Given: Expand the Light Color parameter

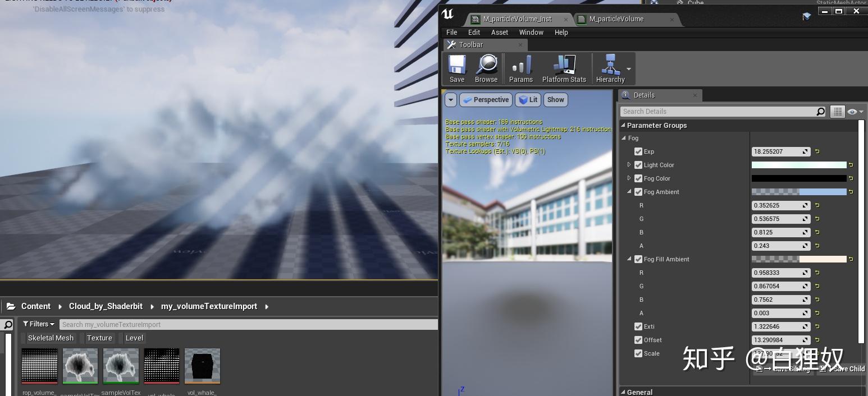Looking at the screenshot, I should click(x=629, y=165).
